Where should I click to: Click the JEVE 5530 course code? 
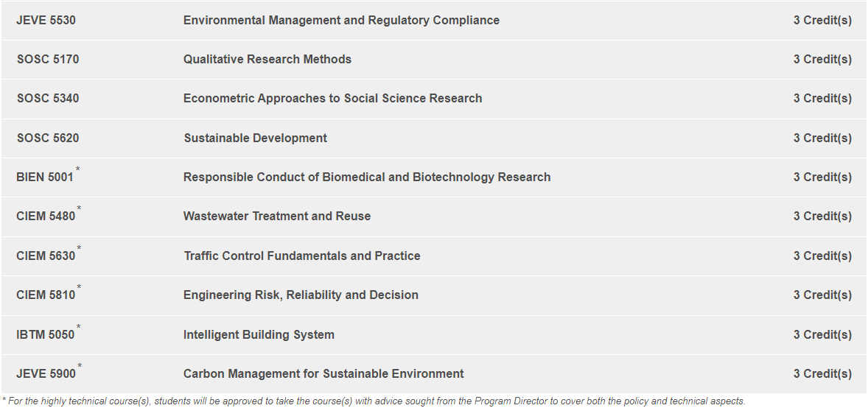point(46,21)
